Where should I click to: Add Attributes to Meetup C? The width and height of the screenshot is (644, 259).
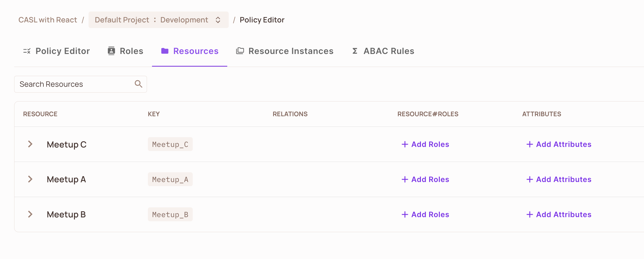point(563,144)
